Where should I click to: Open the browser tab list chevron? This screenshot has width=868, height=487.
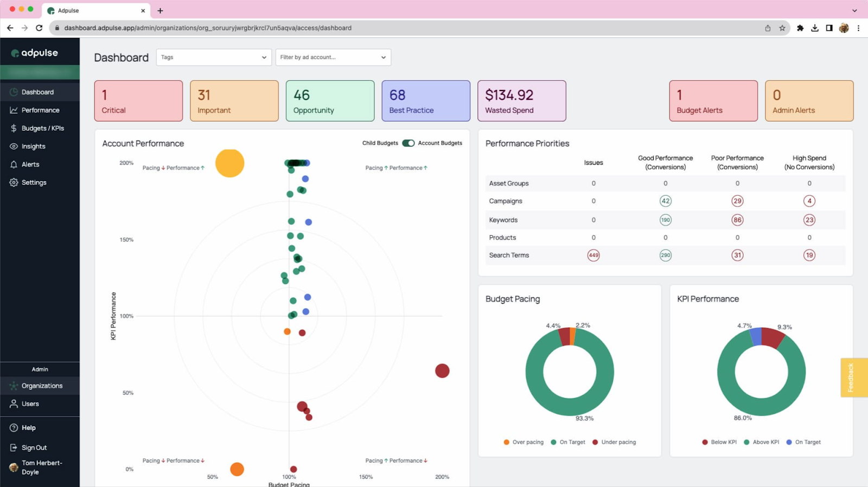click(x=854, y=10)
